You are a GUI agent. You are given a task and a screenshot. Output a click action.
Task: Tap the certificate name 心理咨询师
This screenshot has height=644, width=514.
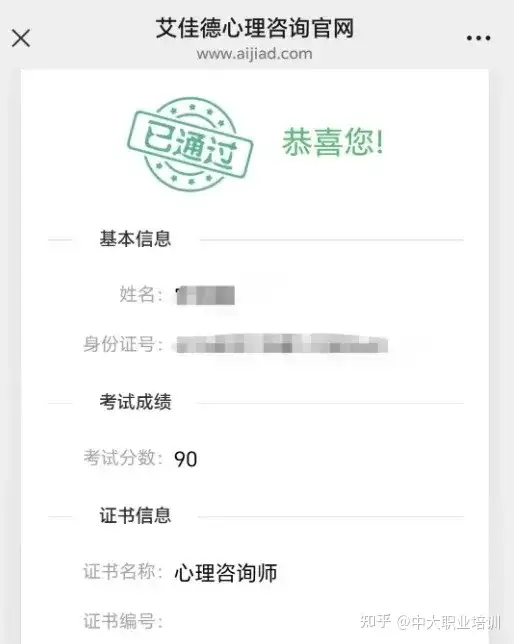(226, 573)
